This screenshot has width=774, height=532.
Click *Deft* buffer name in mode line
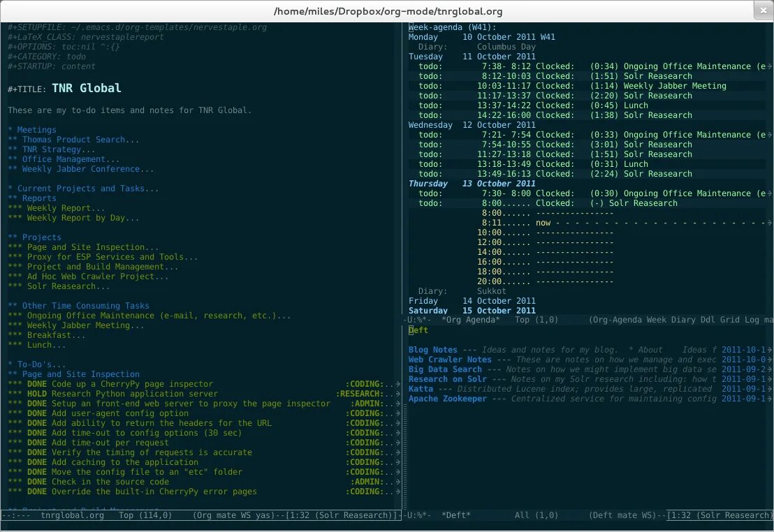[455, 515]
